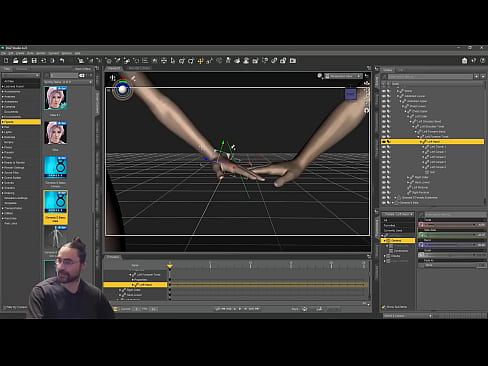Expand the Figures category in content list
Screen dimensions: 488x366
coord(3,122)
